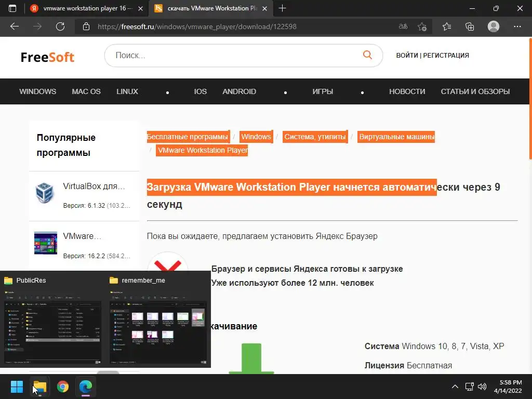Viewport: 532px width, 399px height.
Task: Open the MAC OS menu section
Action: coord(86,91)
